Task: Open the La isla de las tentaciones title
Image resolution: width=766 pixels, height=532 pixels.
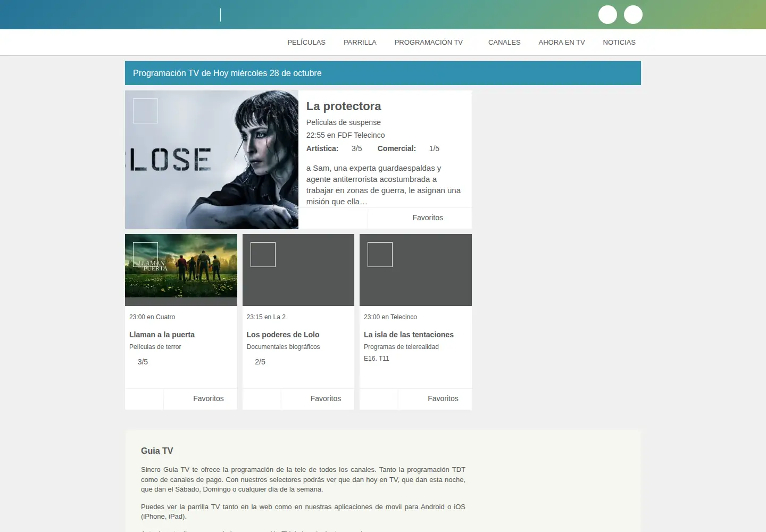Action: pos(409,335)
